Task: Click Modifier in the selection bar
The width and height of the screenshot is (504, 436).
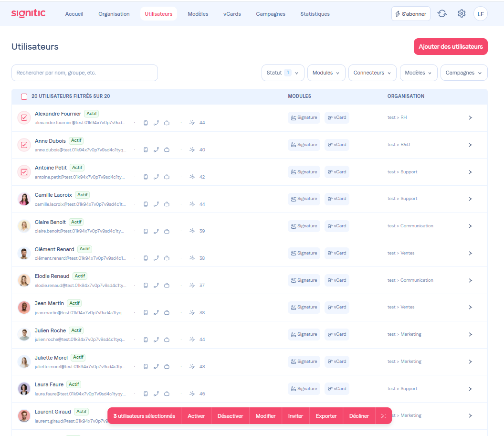Action: point(265,416)
